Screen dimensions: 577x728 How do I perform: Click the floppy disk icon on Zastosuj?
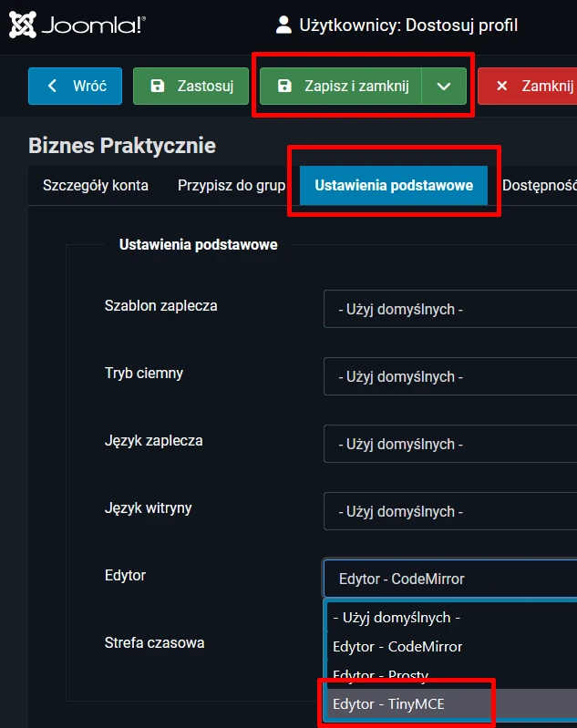click(157, 87)
